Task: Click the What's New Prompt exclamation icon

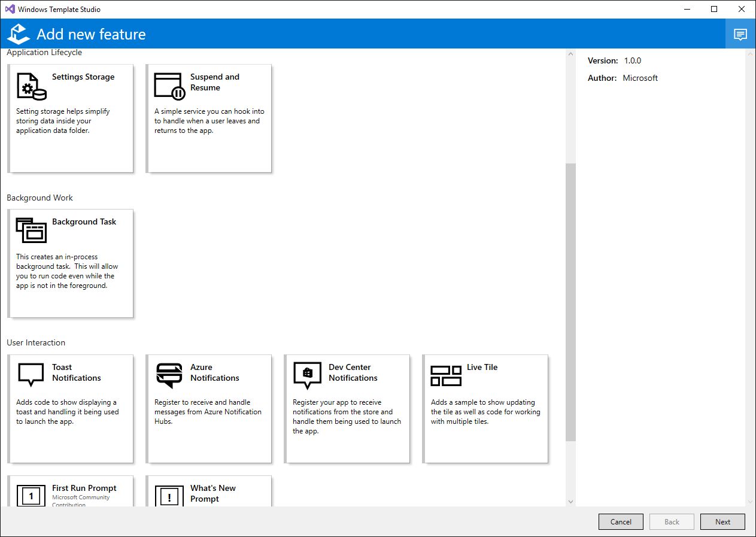Action: [169, 496]
